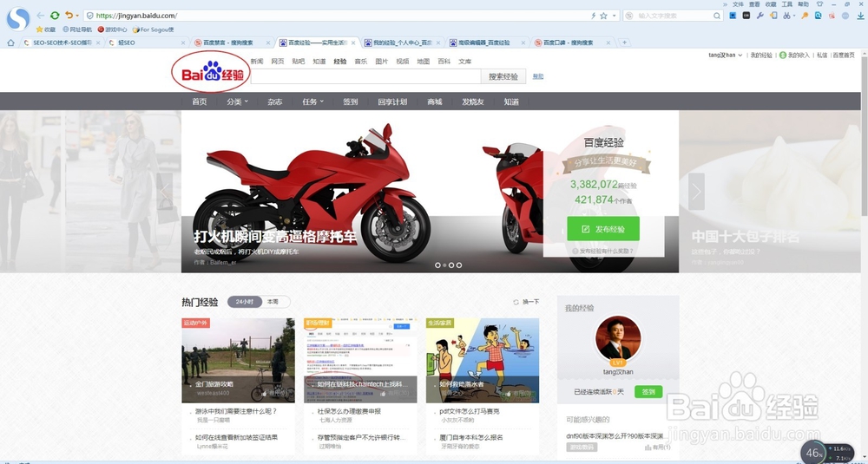Bookmark page with the star icon
This screenshot has width=868, height=464.
click(x=604, y=16)
